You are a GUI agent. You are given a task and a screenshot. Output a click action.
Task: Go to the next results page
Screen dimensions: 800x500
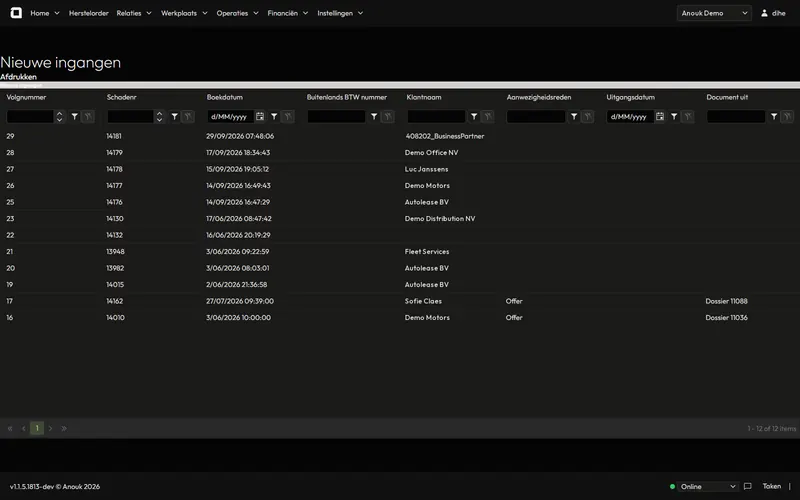coord(51,429)
